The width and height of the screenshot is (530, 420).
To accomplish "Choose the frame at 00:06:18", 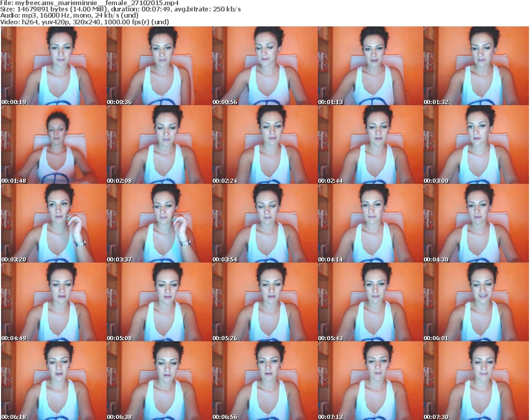I will pos(54,381).
